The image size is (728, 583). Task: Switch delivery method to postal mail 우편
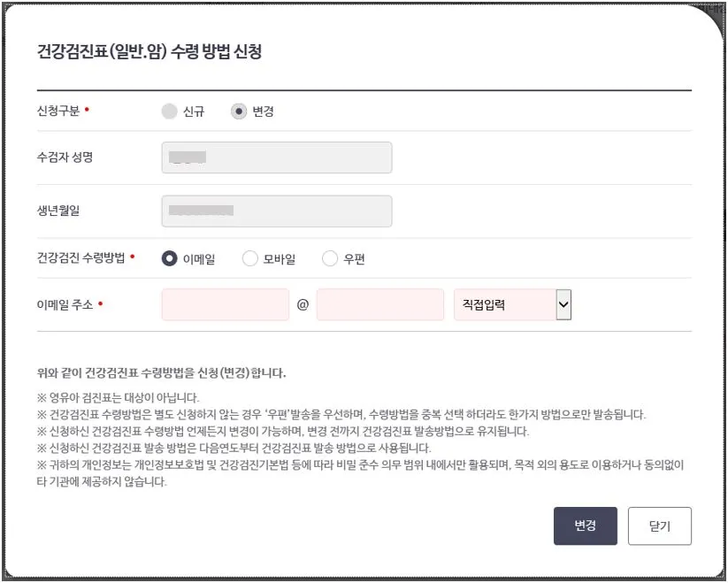[329, 257]
